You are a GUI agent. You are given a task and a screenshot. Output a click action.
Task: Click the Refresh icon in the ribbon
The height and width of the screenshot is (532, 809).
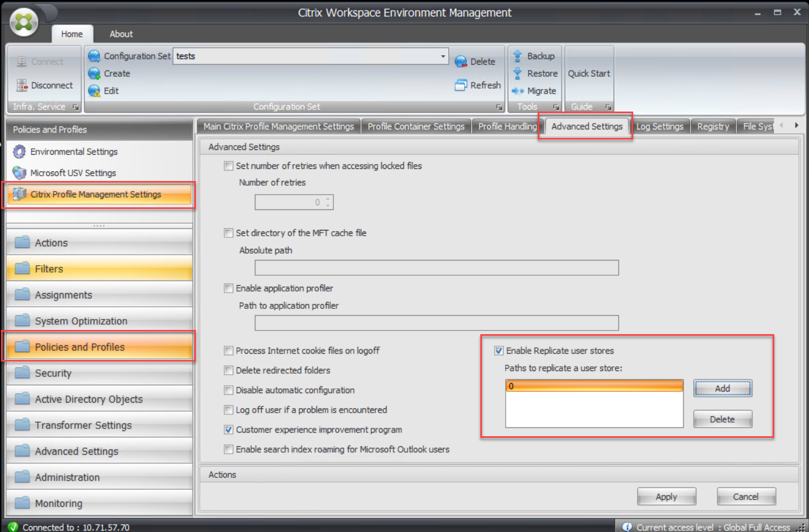coord(461,85)
